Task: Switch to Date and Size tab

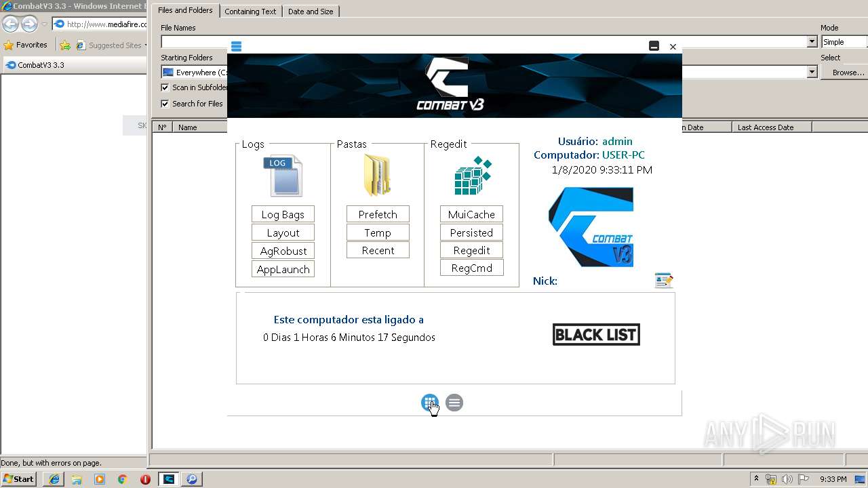Action: click(x=311, y=12)
